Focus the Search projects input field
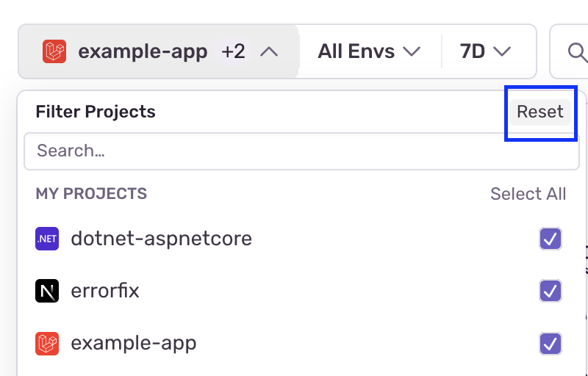588x376 pixels. coord(302,151)
